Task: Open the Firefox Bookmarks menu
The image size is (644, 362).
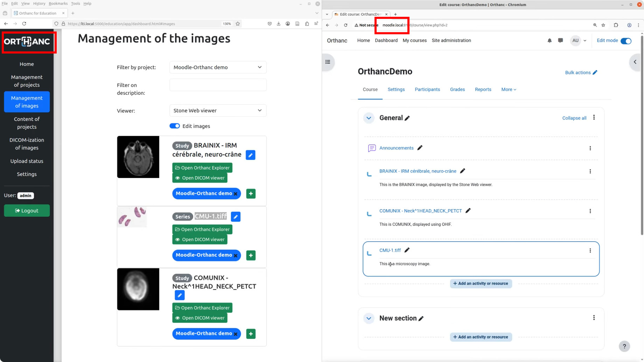Action: point(58,3)
